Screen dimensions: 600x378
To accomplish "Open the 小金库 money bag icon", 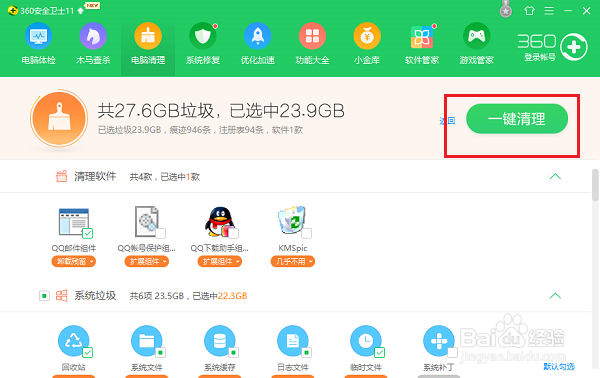I will 367,36.
